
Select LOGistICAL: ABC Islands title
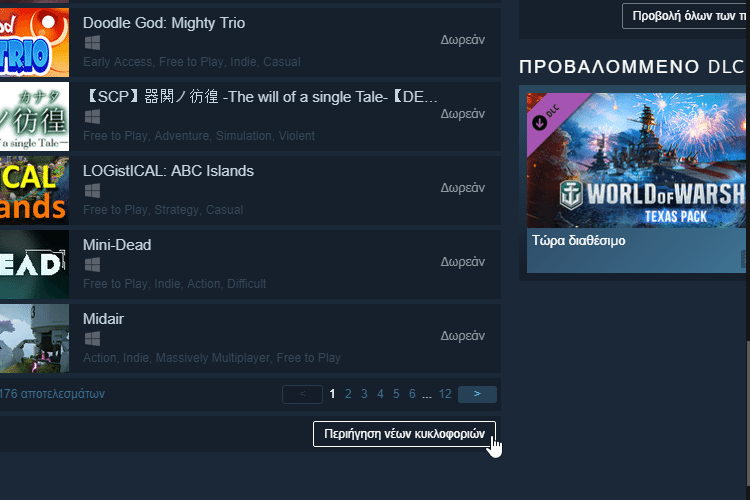click(168, 171)
